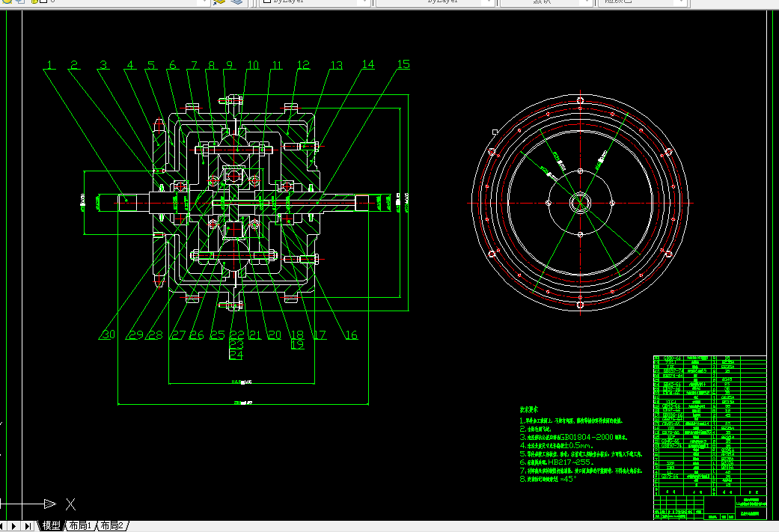Image resolution: width=779 pixels, height=532 pixels.
Task: Click note line containing 0.5mm
Action: [556, 445]
